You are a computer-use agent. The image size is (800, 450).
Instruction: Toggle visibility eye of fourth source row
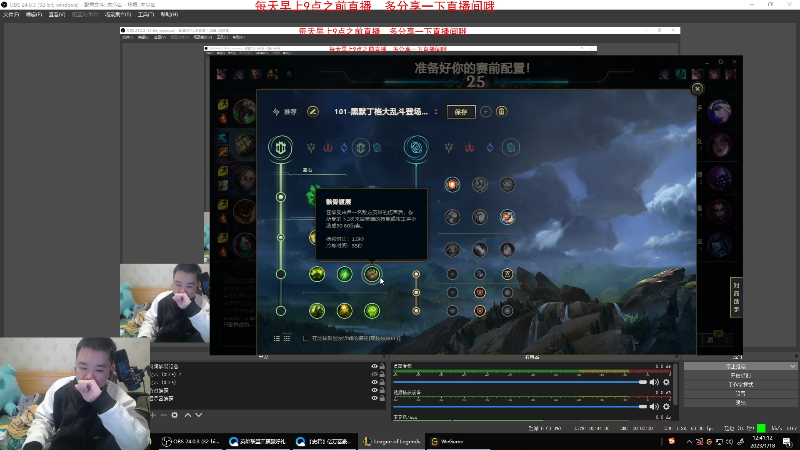tap(374, 390)
